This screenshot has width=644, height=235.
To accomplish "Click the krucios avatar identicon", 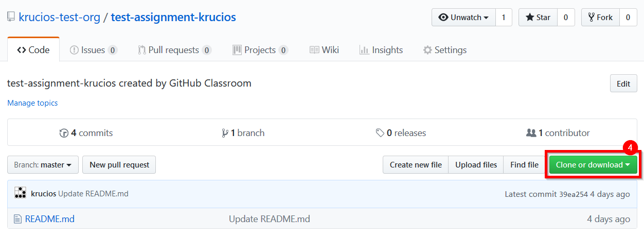I will [21, 193].
